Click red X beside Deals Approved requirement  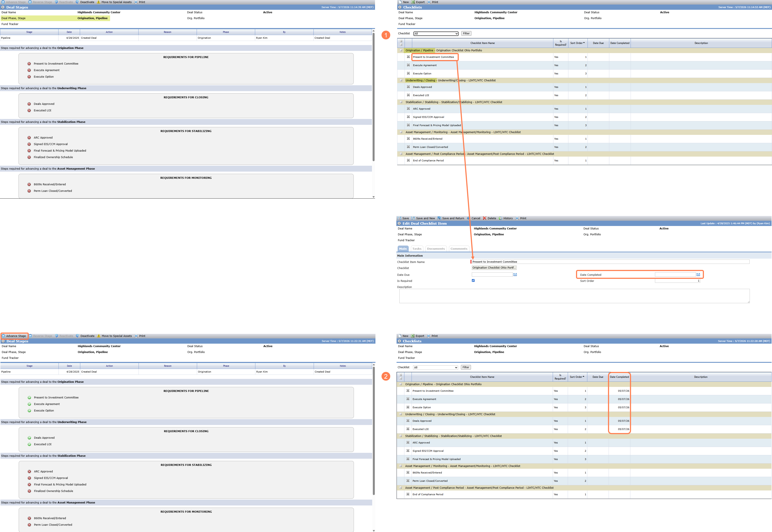(29, 104)
